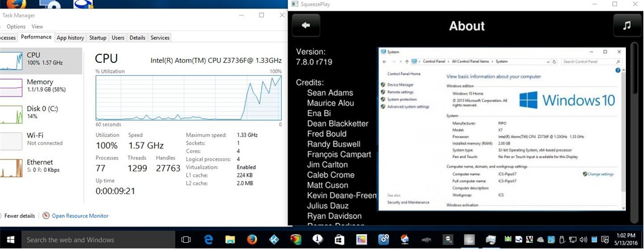This screenshot has height=249, width=644.
Task: Select Memory in the performance sidebar
Action: (41, 86)
